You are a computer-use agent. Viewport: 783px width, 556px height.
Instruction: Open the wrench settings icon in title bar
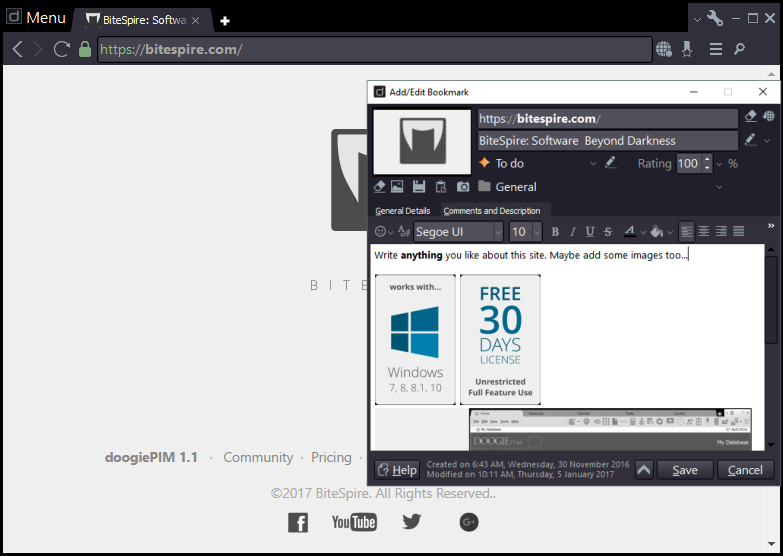715,18
